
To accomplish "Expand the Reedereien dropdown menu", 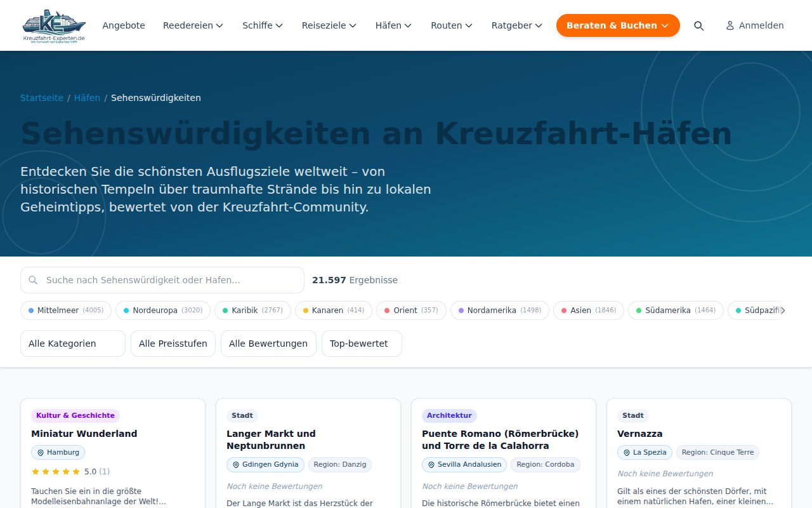I will 193,25.
